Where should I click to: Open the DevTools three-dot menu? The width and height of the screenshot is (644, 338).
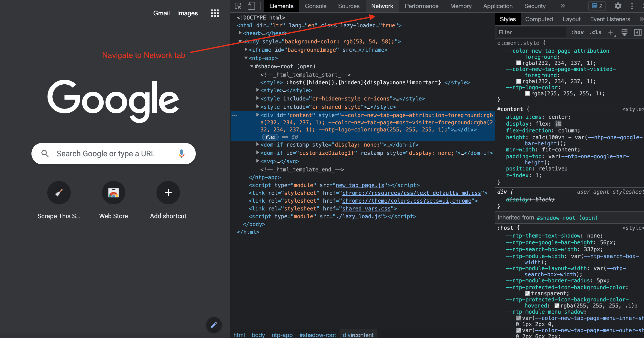tap(632, 6)
